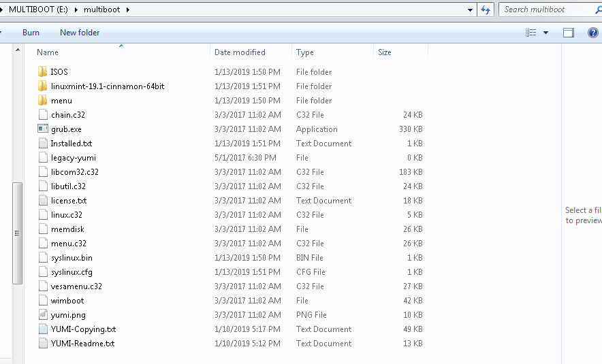602x364 pixels.
Task: Sort files by the Name column
Action: tap(48, 52)
